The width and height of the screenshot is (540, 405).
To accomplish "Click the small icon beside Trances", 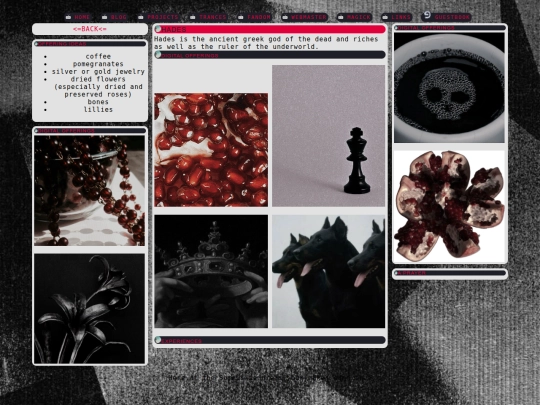I will tap(193, 17).
